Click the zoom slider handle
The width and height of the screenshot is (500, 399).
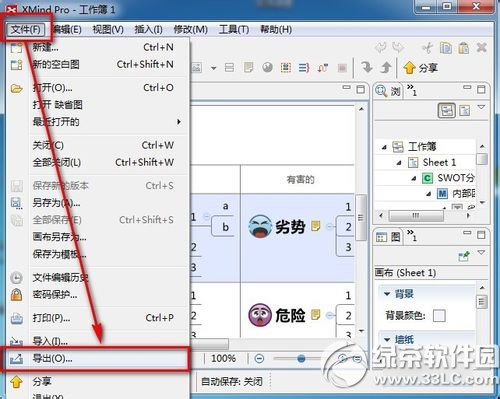pyautogui.click(x=301, y=359)
